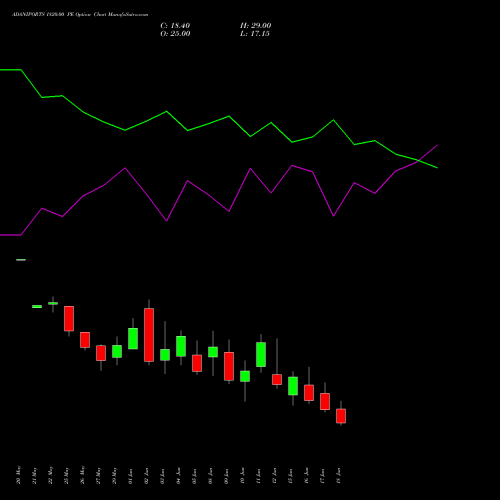Click the green 15 Jun candlestick

(293, 386)
